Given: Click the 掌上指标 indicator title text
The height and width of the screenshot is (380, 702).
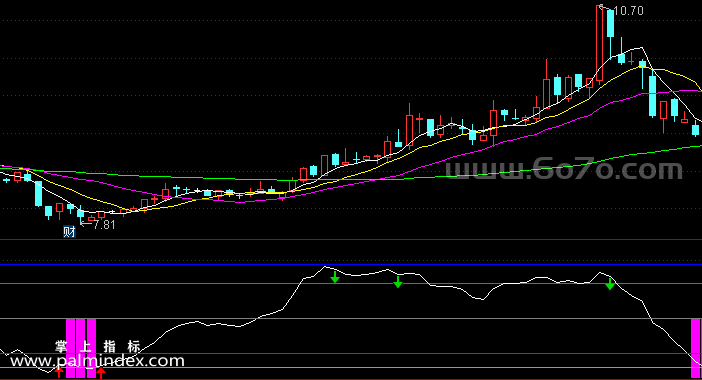Looking at the screenshot, I should click(x=98, y=346).
